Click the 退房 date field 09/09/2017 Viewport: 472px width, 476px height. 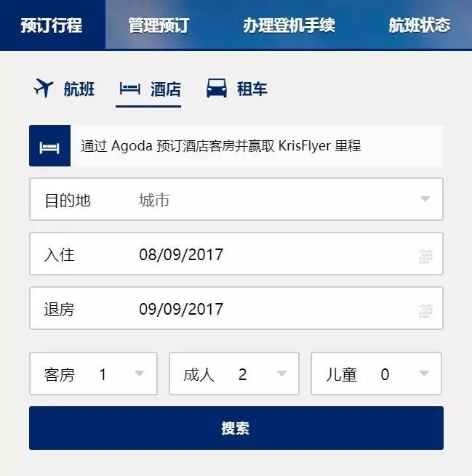[x=236, y=308]
